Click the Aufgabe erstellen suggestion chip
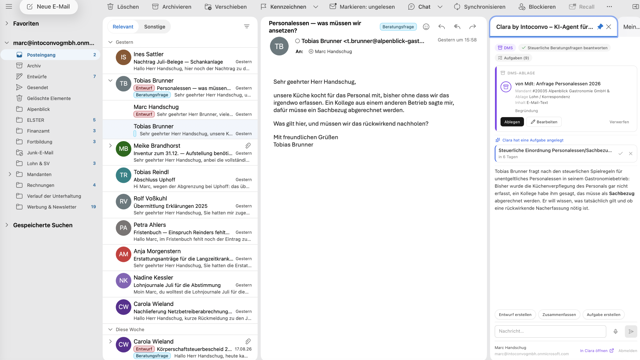The image size is (640, 360). [x=603, y=315]
